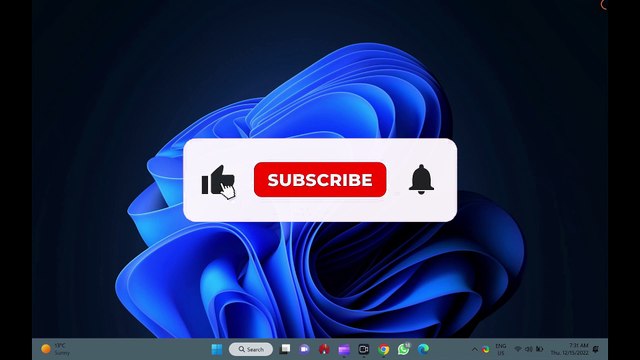Click the battery status tray icon
The height and width of the screenshot is (360, 640).
tap(540, 349)
